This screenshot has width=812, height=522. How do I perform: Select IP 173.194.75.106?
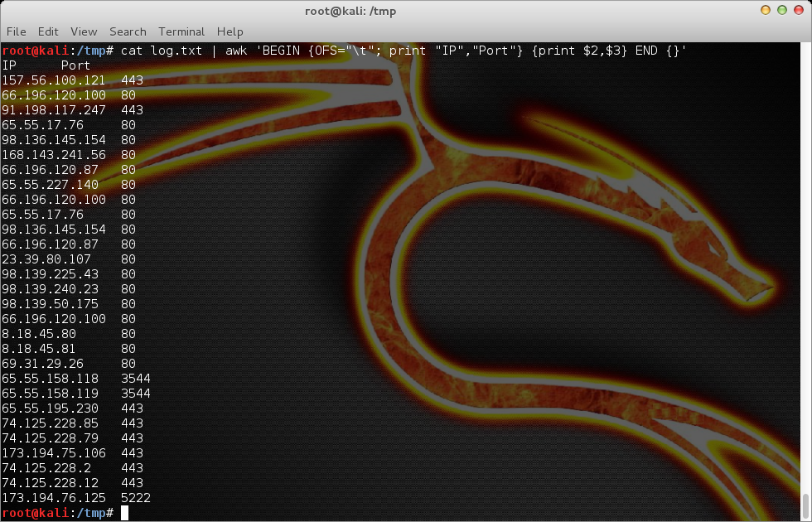pos(53,453)
